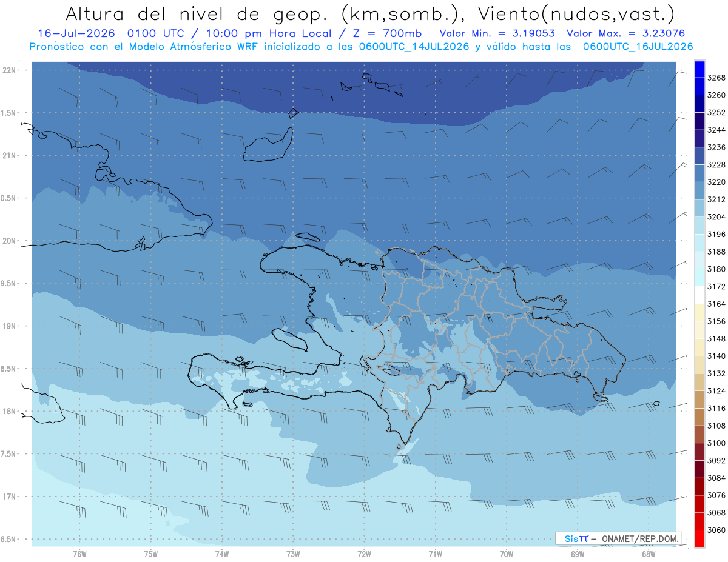Pick the colorbar swatch between 3228 and 3220
Viewport: 728px width, 562px height.
pos(699,173)
